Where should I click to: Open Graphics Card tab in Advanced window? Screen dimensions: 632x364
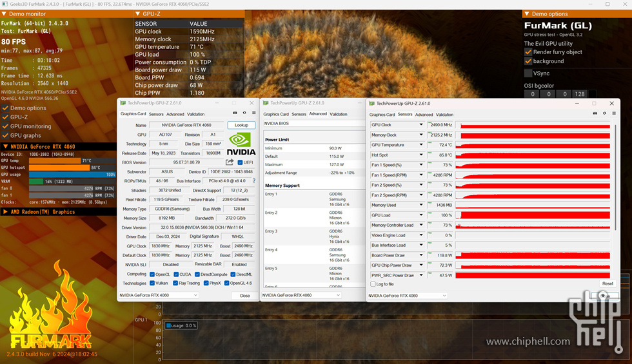pyautogui.click(x=276, y=115)
